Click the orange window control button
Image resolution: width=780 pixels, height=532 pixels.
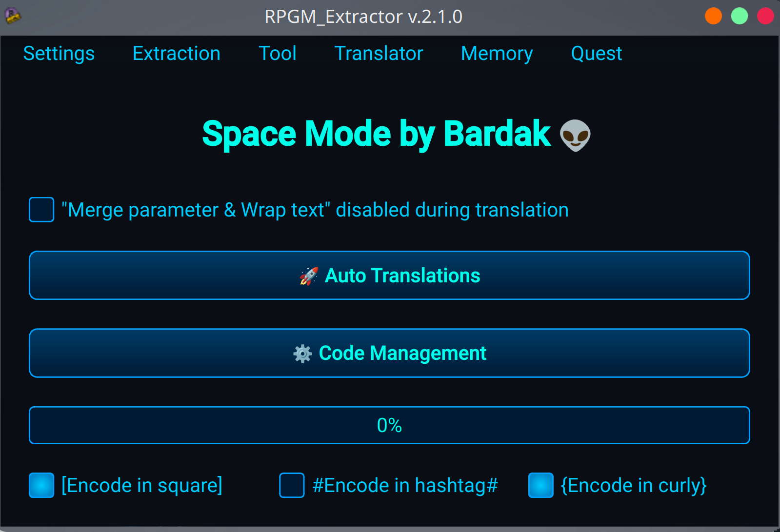pyautogui.click(x=713, y=16)
